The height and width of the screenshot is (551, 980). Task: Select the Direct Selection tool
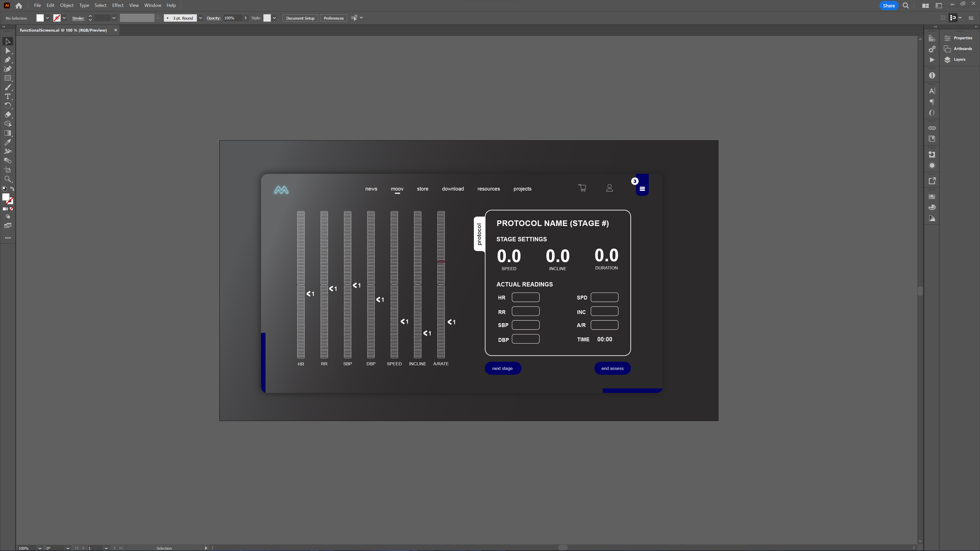[x=8, y=51]
